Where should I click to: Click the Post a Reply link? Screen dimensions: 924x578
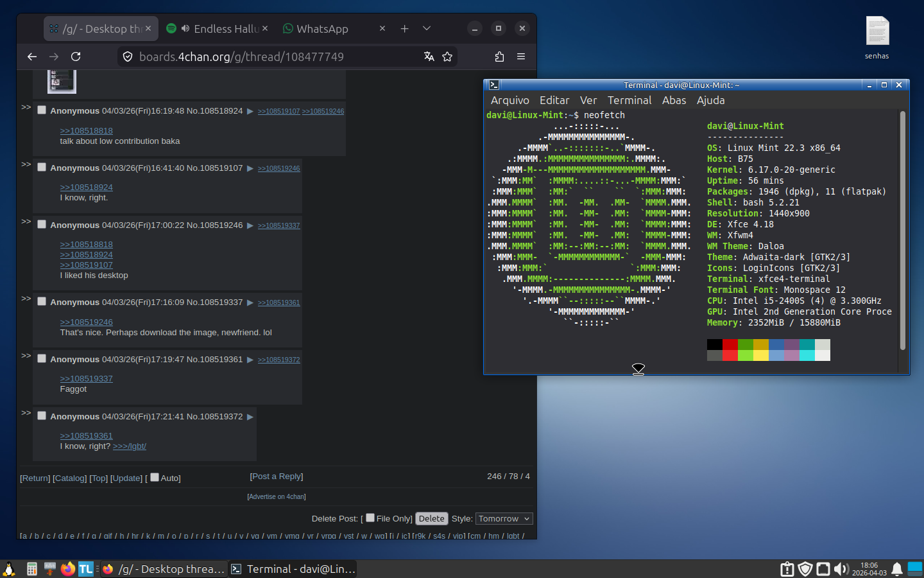point(277,477)
